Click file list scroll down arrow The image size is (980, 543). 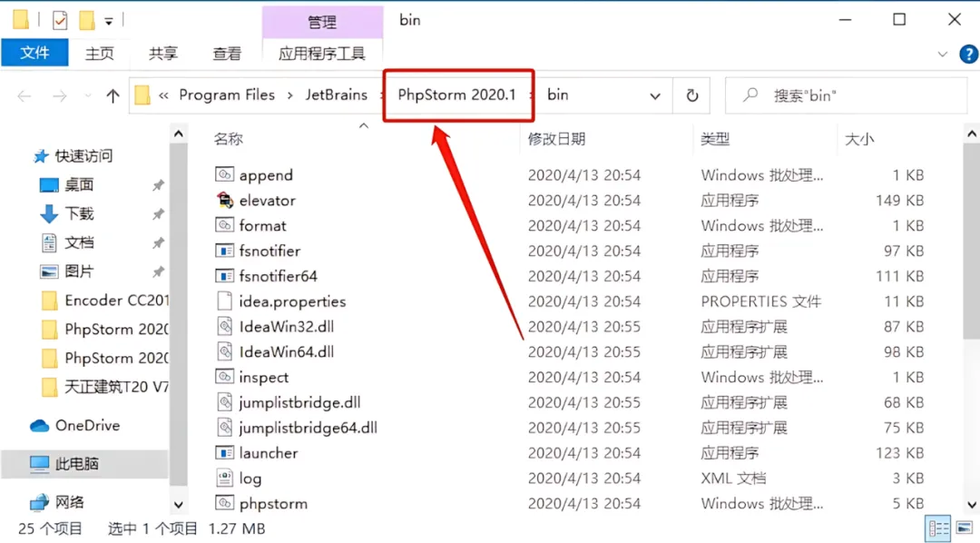point(971,505)
